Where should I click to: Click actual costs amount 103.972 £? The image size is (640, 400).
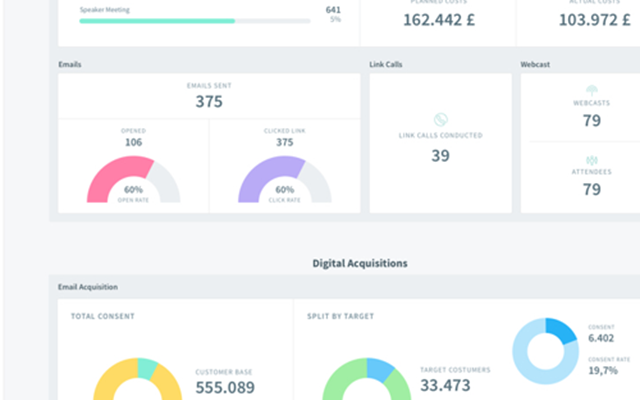point(594,20)
